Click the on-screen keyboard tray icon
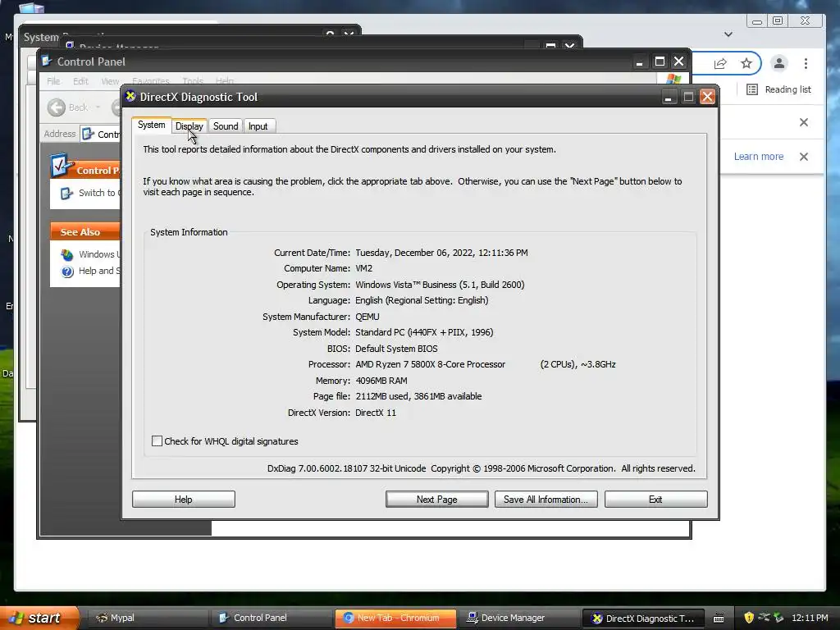Viewport: 840px width, 630px height. (719, 619)
